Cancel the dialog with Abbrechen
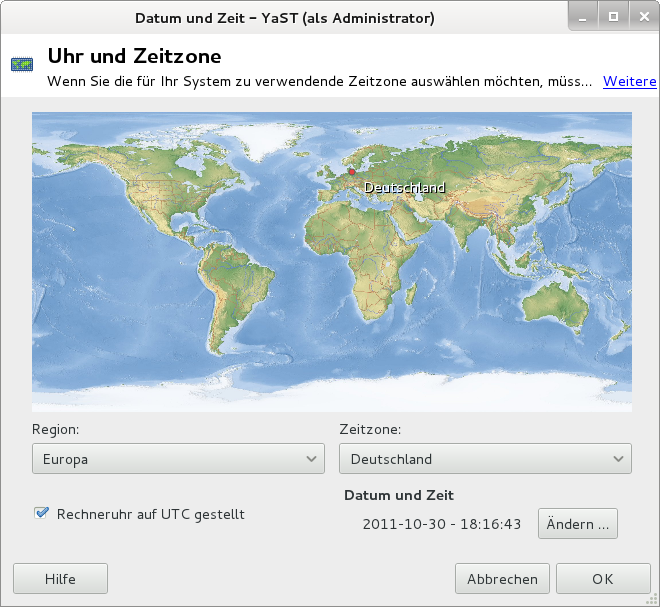 pos(502,578)
